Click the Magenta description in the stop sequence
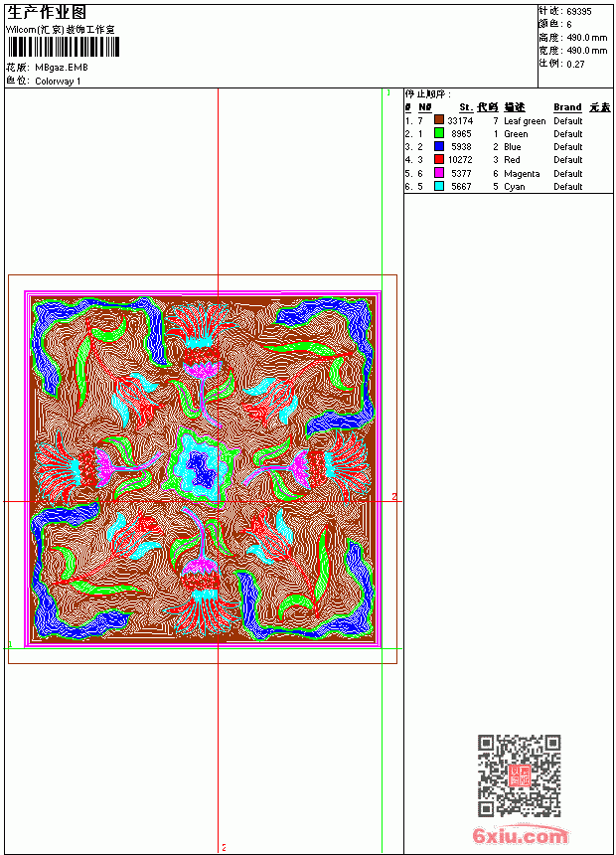The width and height of the screenshot is (616, 855). (x=522, y=174)
